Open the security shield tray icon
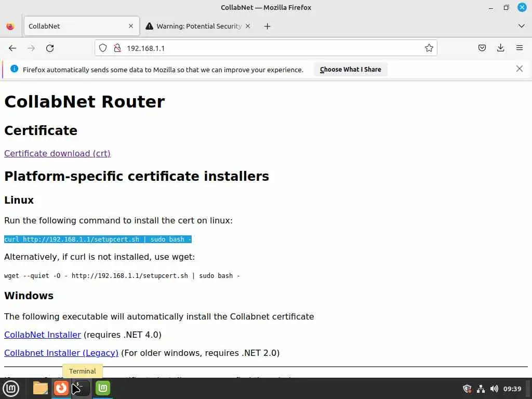Screen dimensions: 532x399 click(x=467, y=389)
